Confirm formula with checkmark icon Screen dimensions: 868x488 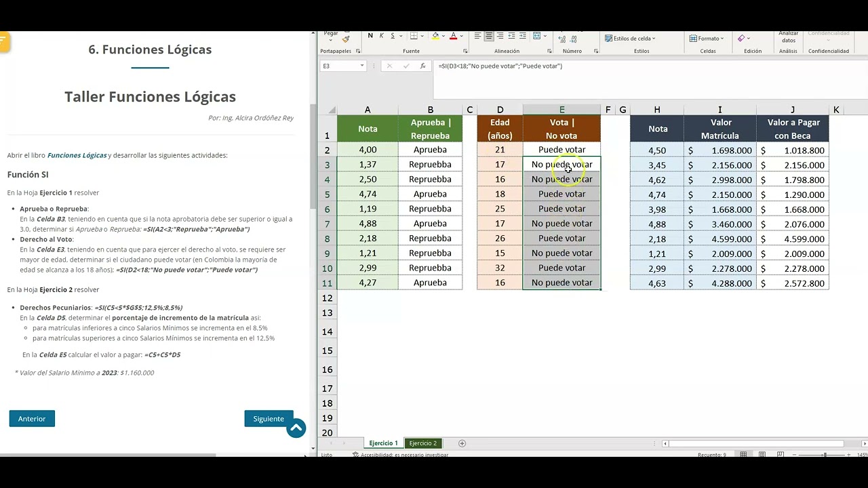[406, 66]
